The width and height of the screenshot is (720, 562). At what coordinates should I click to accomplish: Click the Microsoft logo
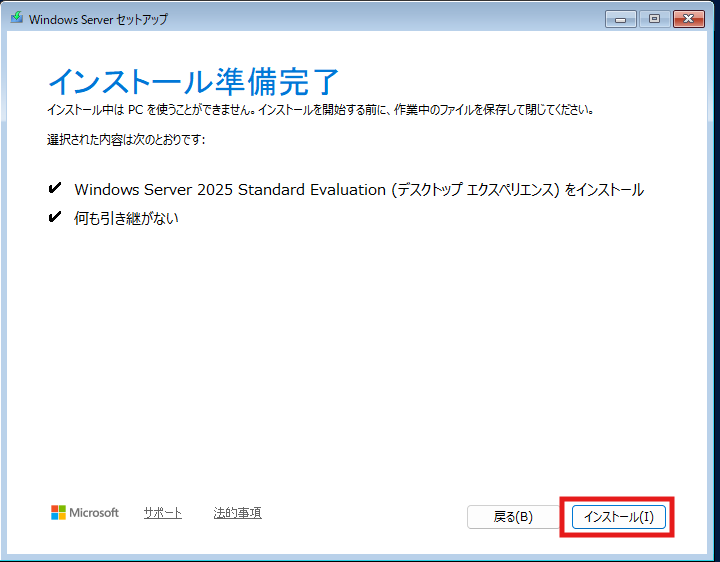pyautogui.click(x=85, y=512)
